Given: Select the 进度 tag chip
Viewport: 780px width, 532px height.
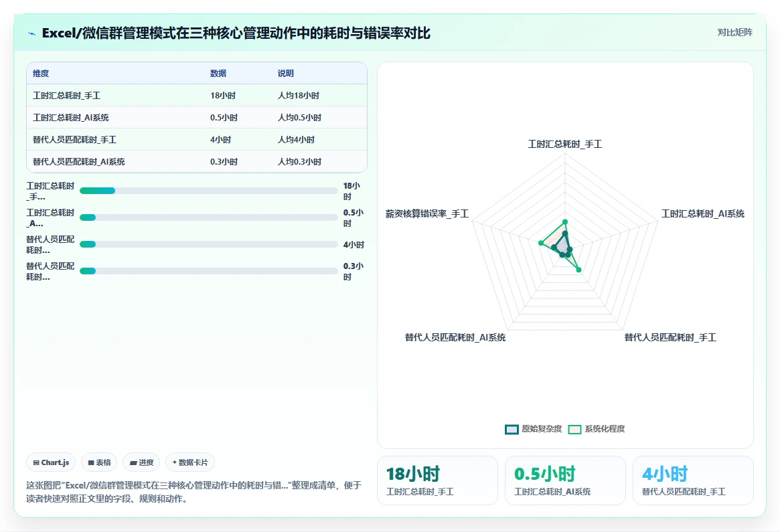Looking at the screenshot, I should (x=141, y=462).
